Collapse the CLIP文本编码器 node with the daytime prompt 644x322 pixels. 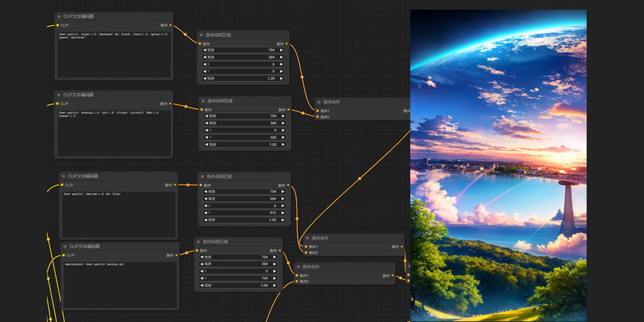64,176
